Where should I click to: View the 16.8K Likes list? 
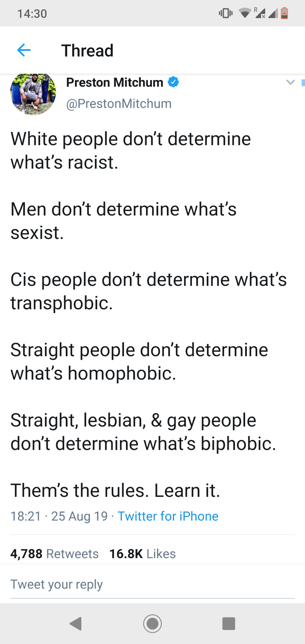tap(142, 554)
